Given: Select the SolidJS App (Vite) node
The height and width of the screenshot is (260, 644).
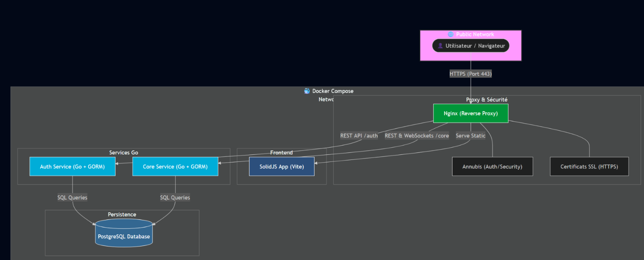Looking at the screenshot, I should coord(281,167).
